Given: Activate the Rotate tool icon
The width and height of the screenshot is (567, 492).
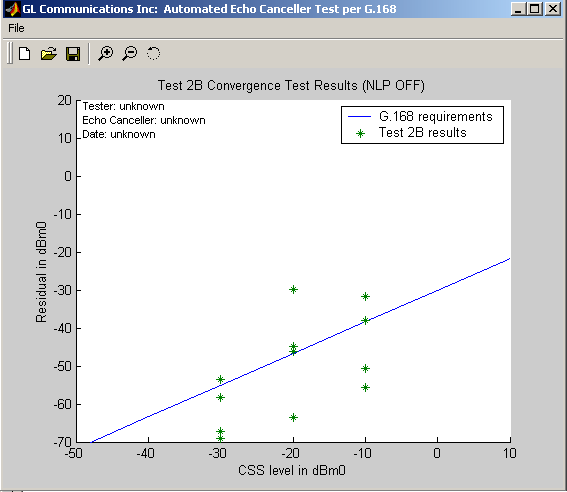Looking at the screenshot, I should (153, 54).
